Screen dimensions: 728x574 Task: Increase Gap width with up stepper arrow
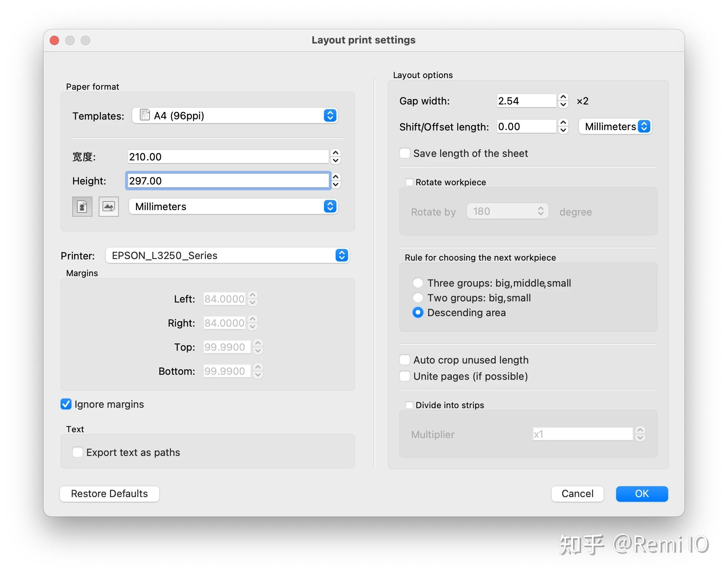563,97
